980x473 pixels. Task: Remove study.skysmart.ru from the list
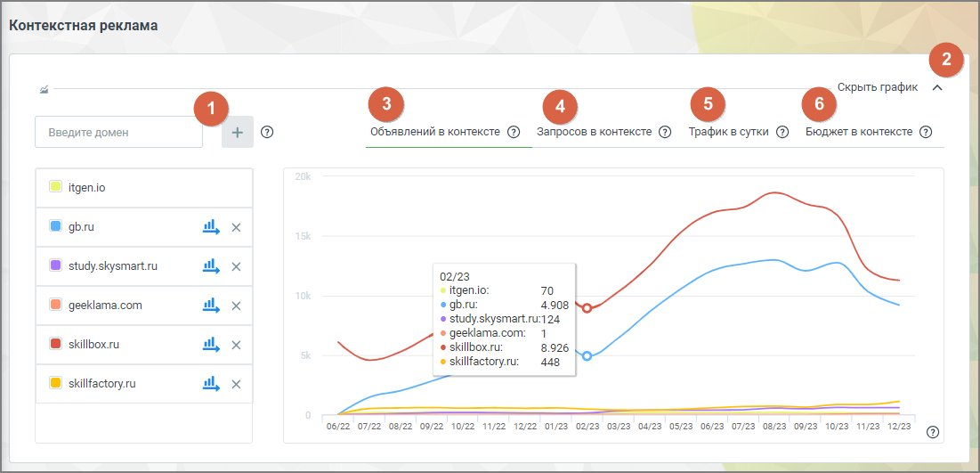click(x=236, y=266)
